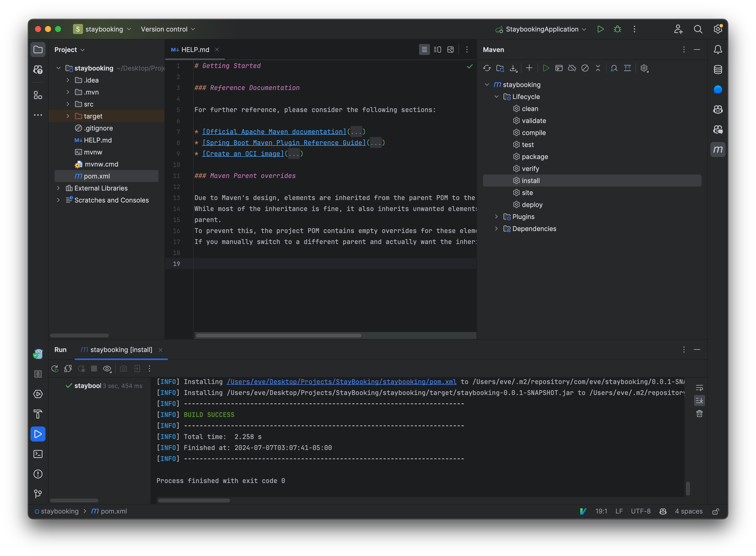Open Maven execute goal icon
The height and width of the screenshot is (556, 756).
[559, 68]
